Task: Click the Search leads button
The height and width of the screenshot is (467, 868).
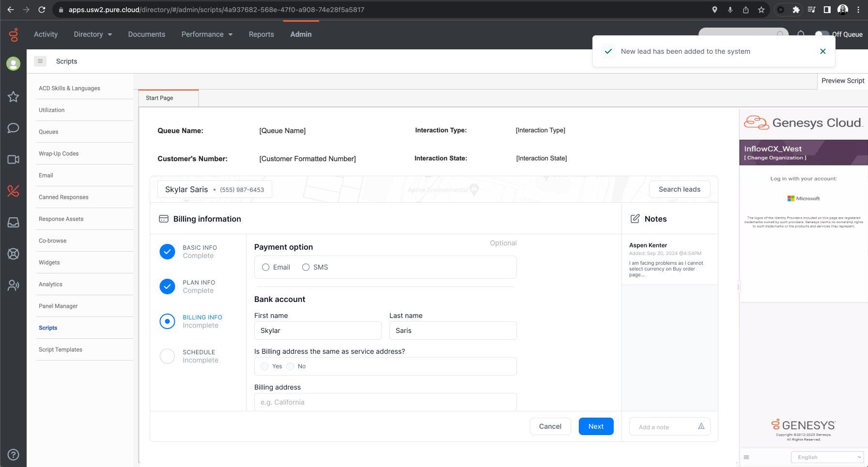Action: click(x=680, y=189)
